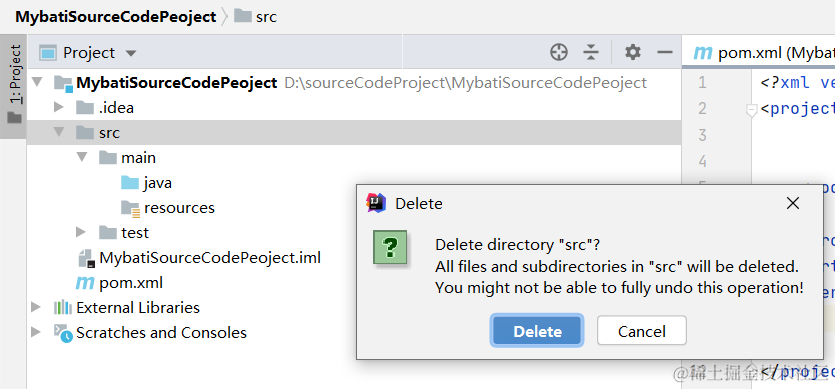The width and height of the screenshot is (835, 389).
Task: Select the blue java source folder icon
Action: [x=130, y=183]
